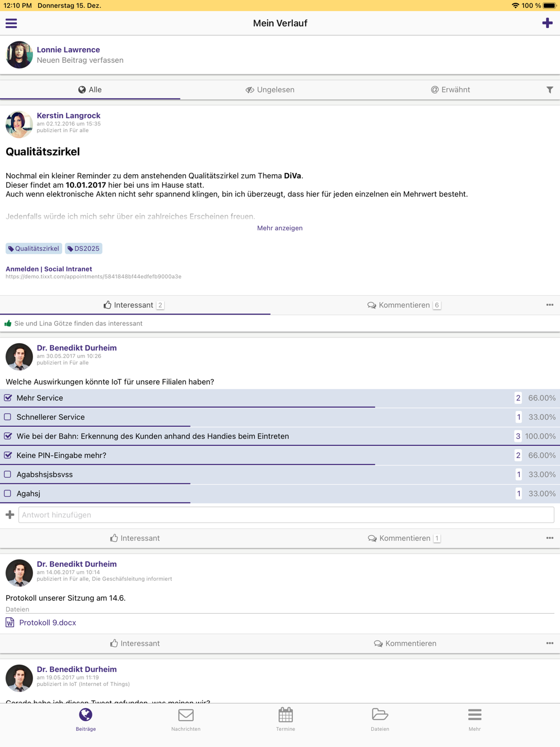
Task: Open the hamburger menu in the header
Action: coord(11,23)
